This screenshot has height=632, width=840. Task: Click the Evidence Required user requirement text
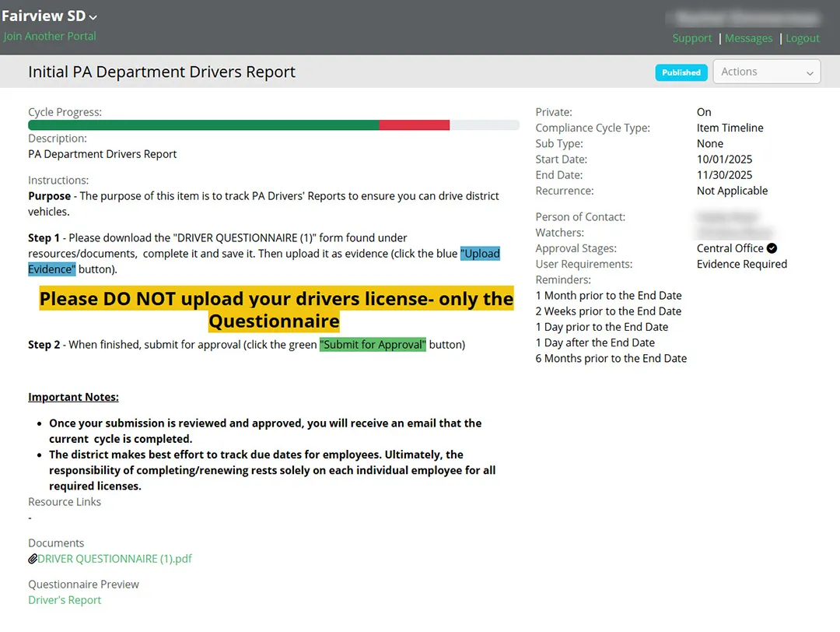741,264
